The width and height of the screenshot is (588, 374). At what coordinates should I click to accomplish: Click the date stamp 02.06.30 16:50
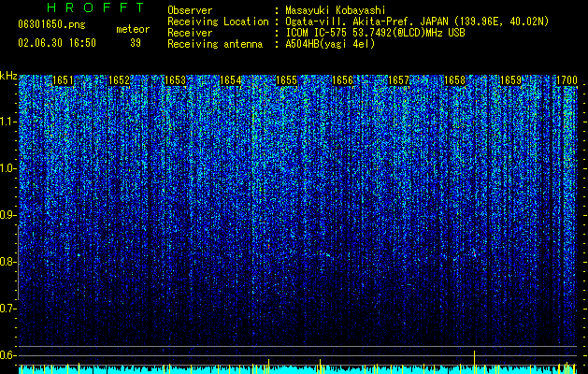coord(57,43)
